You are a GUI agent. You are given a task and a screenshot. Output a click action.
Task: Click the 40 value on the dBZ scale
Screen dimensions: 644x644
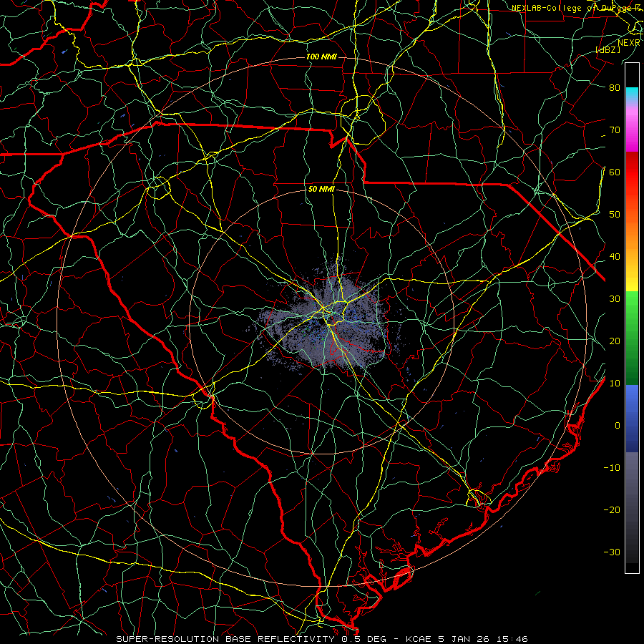[x=615, y=257]
